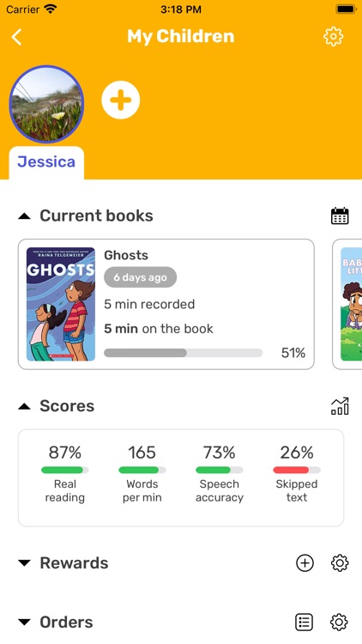The height and width of the screenshot is (644, 362).
Task: Open settings gear in My Children header
Action: coord(334,37)
